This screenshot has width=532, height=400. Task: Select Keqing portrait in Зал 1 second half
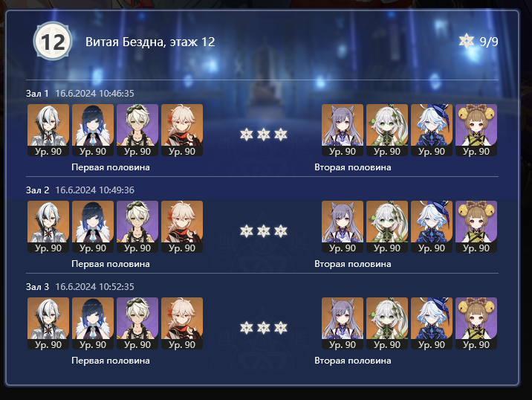343,130
